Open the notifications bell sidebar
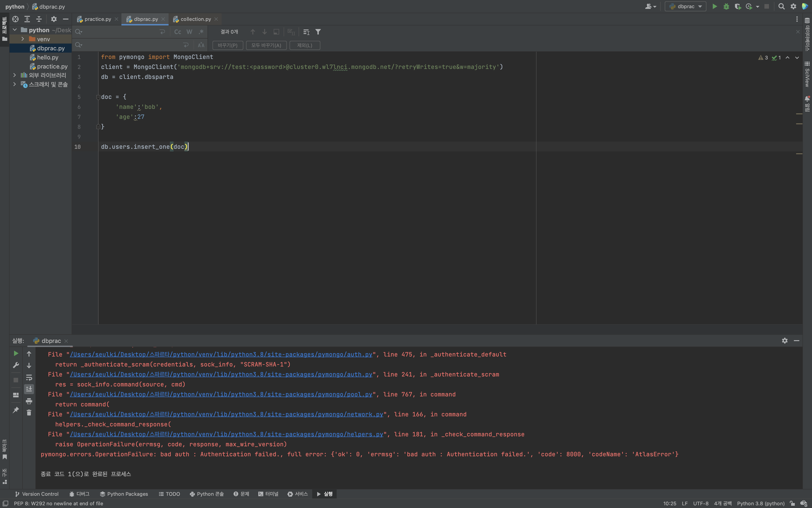812x508 pixels. pos(807,104)
